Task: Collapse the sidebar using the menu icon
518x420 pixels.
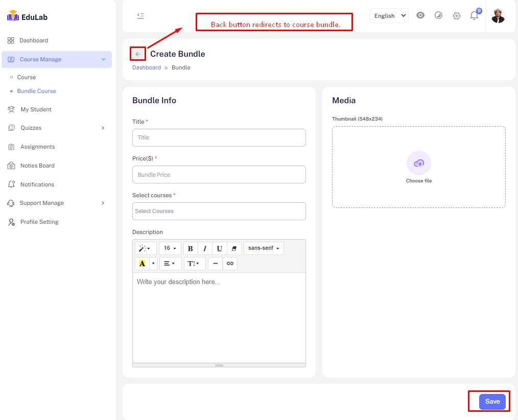Action: [x=140, y=16]
